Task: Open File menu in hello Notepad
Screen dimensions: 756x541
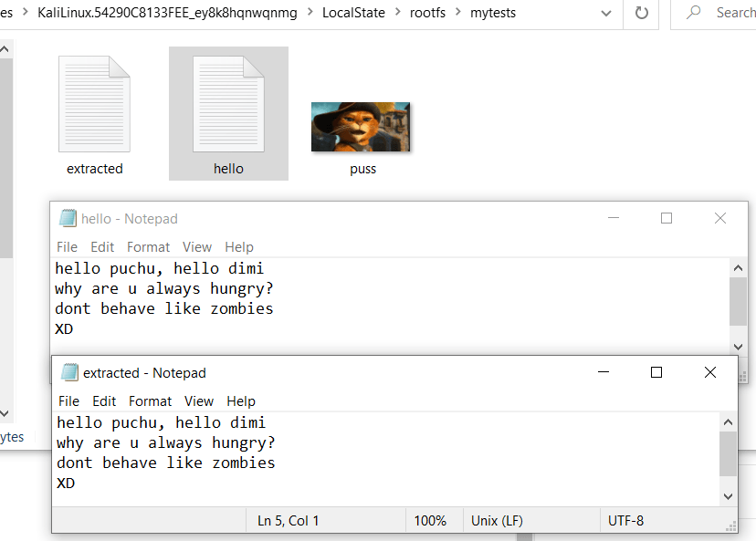Action: pos(67,247)
